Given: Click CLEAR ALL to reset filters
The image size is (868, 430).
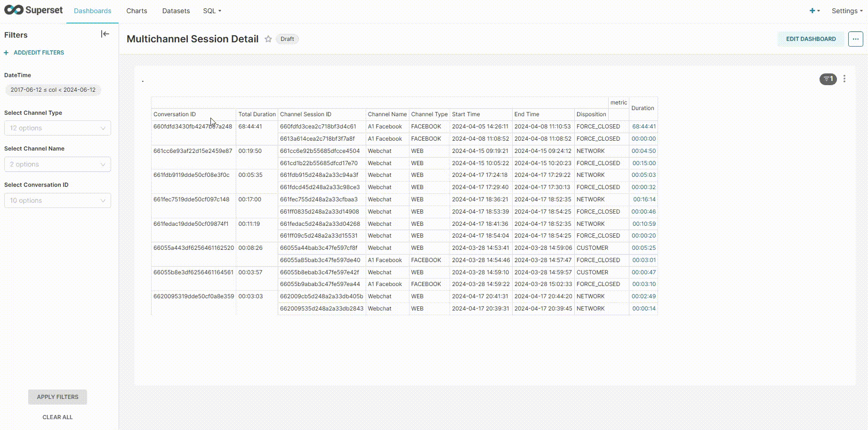Looking at the screenshot, I should (x=57, y=417).
